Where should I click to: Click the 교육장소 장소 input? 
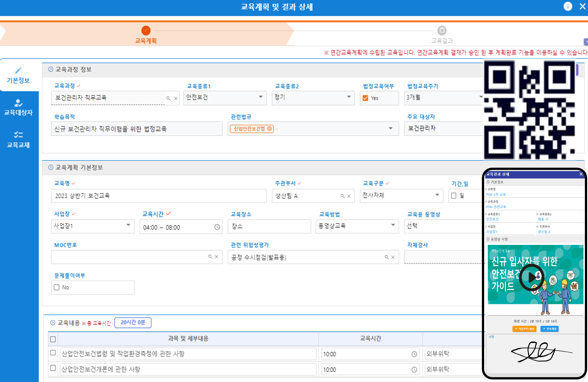coord(269,226)
